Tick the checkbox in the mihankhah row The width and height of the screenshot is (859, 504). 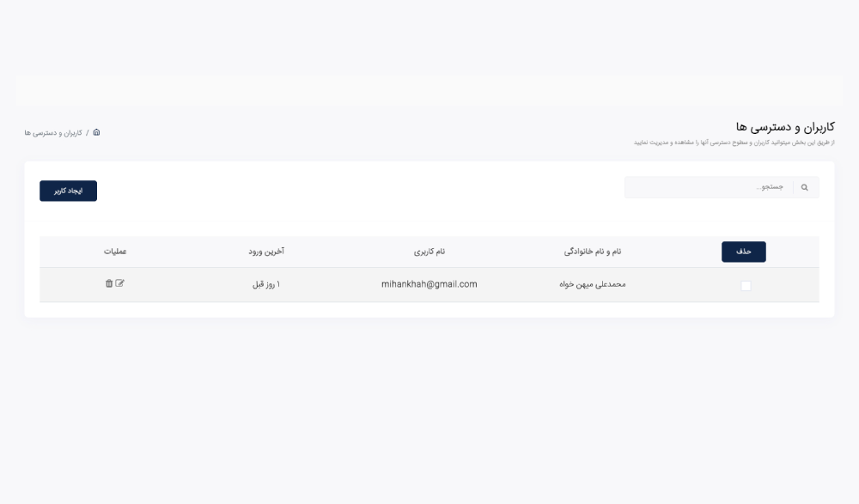tap(746, 286)
